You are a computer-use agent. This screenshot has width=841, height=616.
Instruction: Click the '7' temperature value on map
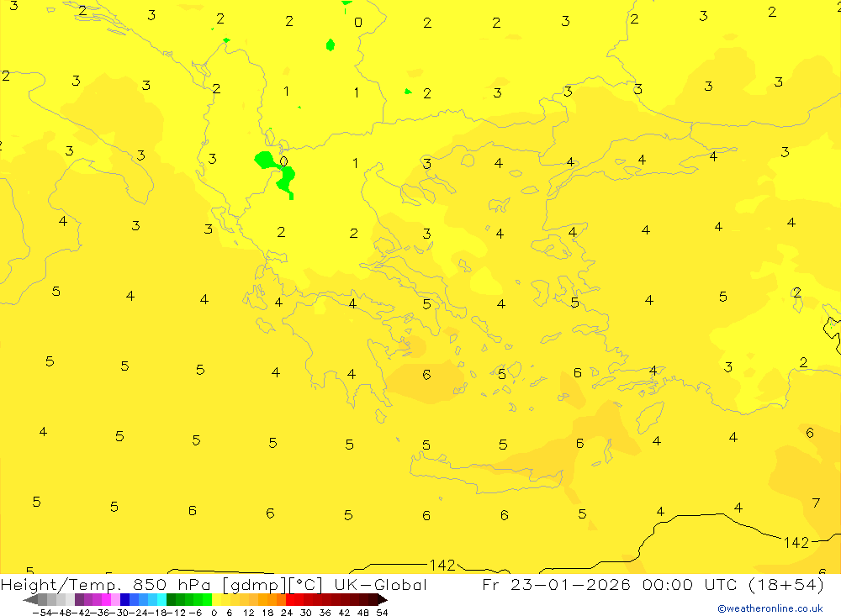coord(816,503)
